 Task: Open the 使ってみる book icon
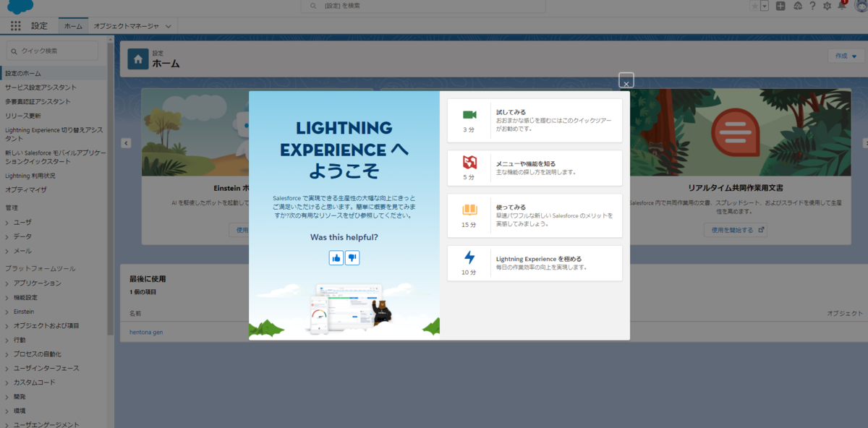tap(469, 210)
